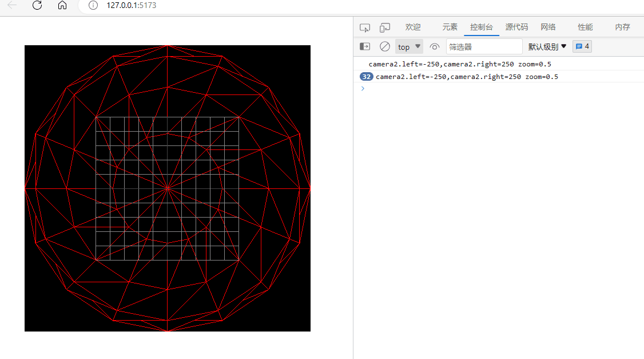The width and height of the screenshot is (644, 359).
Task: Switch to the 元素 tab
Action: pos(450,27)
